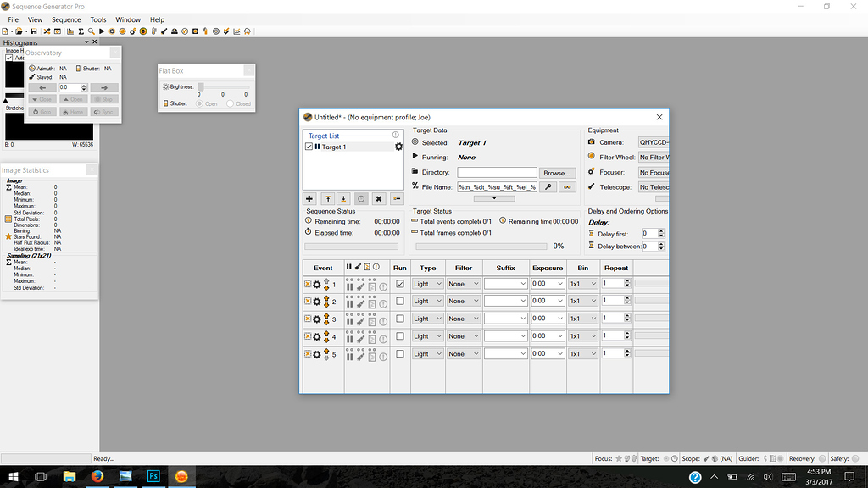Click the telescope toolbar icon
This screenshot has height=488, width=868.
[164, 31]
